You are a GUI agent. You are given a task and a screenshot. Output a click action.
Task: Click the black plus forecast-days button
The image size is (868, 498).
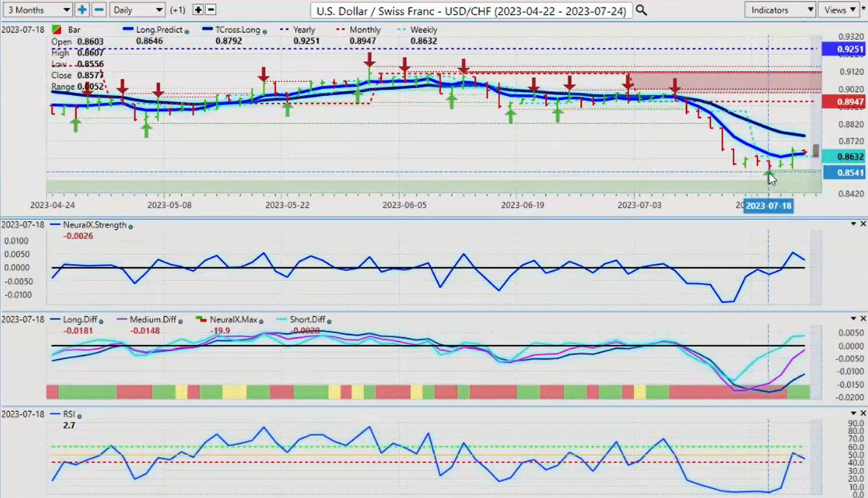coord(198,10)
